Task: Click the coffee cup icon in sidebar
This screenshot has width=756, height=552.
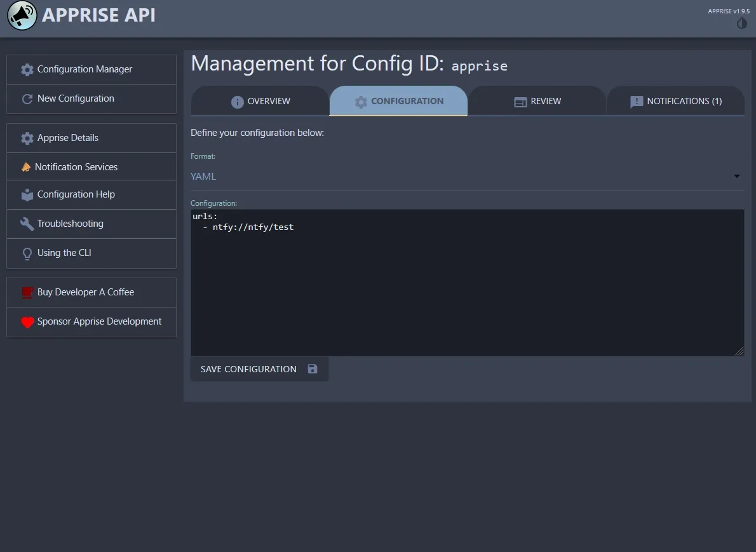Action: 27,292
